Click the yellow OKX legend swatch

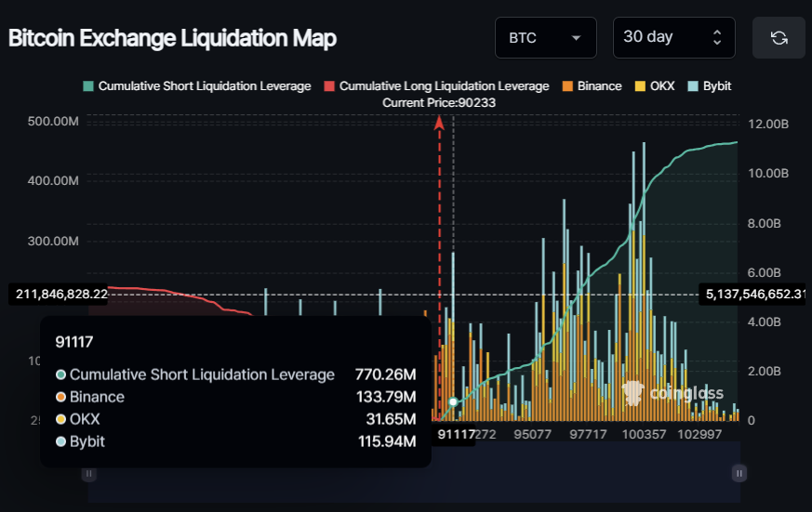640,86
